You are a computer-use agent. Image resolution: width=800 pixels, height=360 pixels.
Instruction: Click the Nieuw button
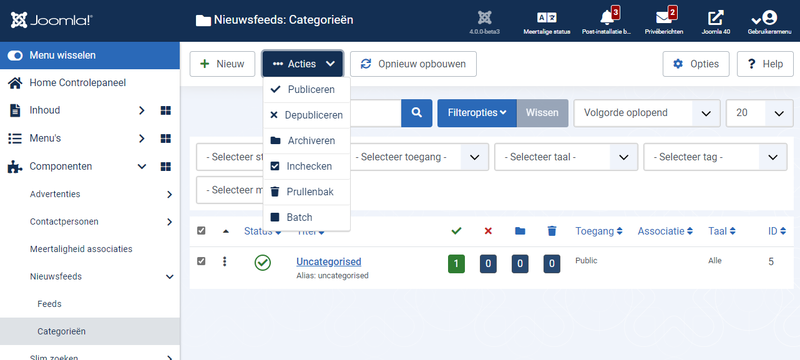tap(222, 64)
